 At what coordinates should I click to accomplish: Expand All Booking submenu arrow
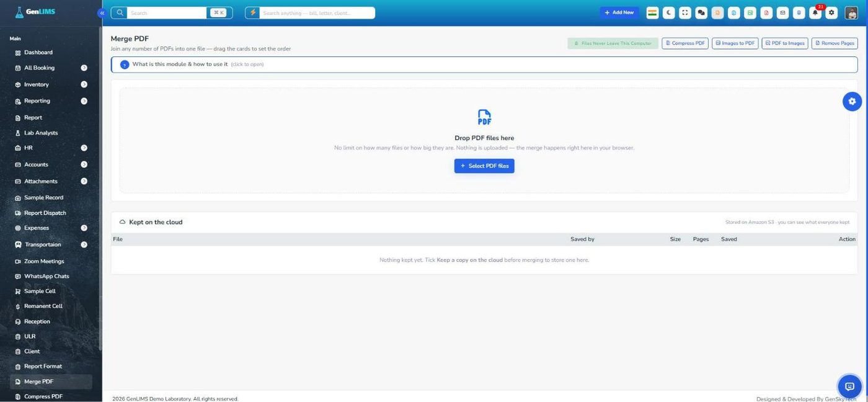click(84, 68)
